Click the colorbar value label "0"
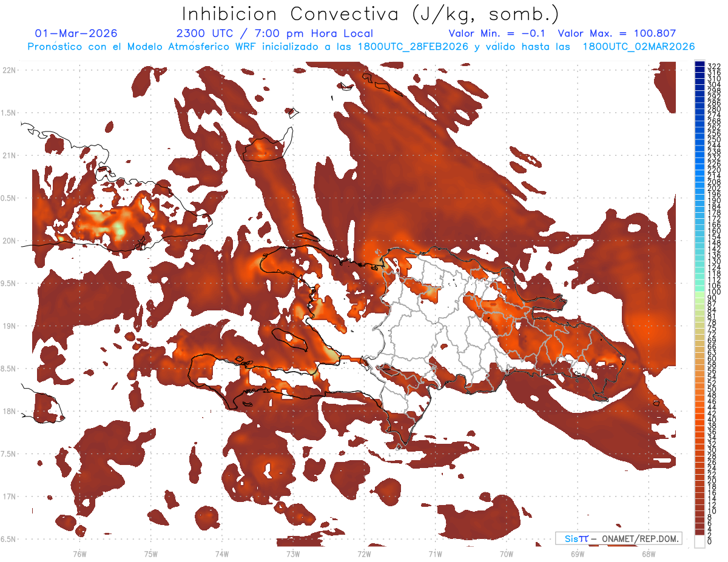 coord(710,541)
